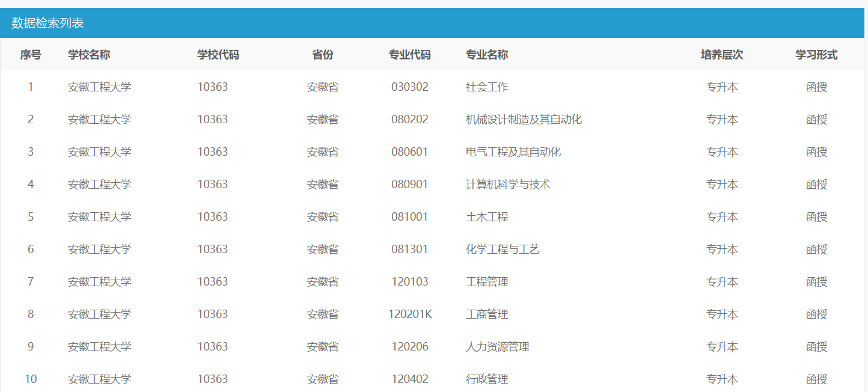
Task: Click the 序号 column header
Action: (31, 55)
